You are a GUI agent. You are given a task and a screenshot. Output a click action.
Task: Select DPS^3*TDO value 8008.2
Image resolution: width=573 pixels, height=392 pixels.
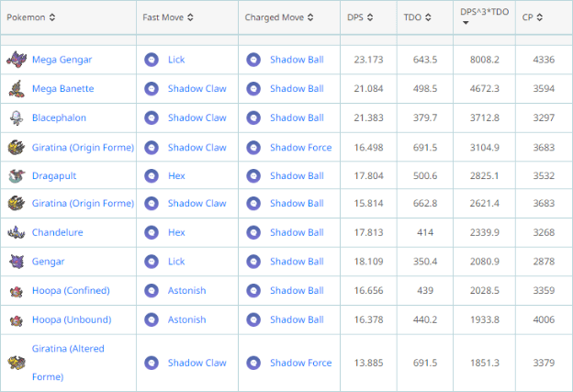tap(484, 60)
